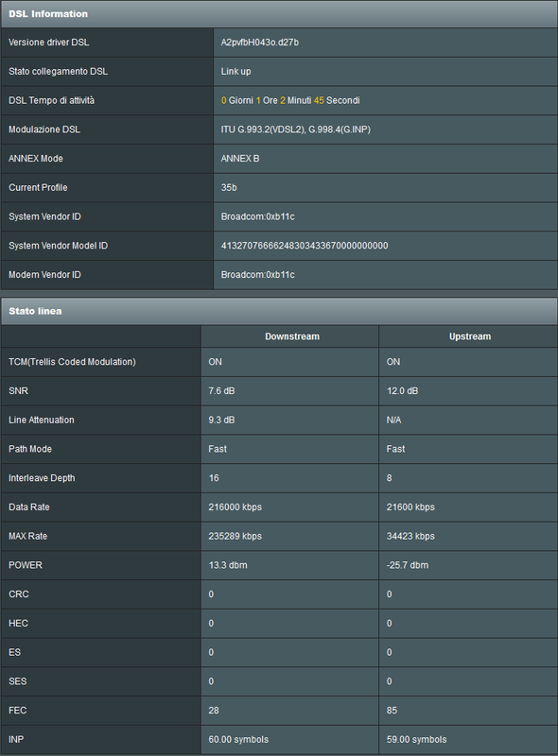Click the Line Attenuation label
This screenshot has height=756, width=558.
coord(42,420)
